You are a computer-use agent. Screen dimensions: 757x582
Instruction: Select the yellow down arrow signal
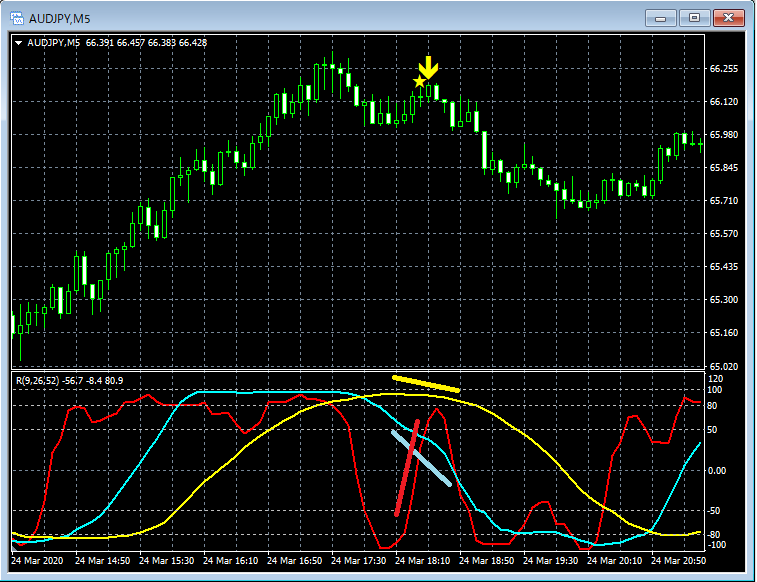pyautogui.click(x=428, y=68)
